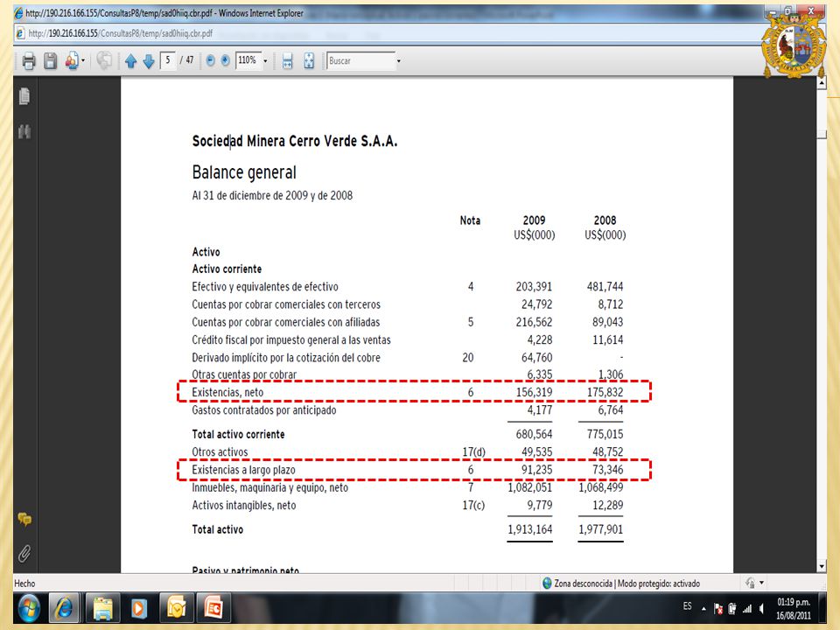Image resolution: width=840 pixels, height=630 pixels.
Task: Click the Buscar search field
Action: (x=360, y=61)
